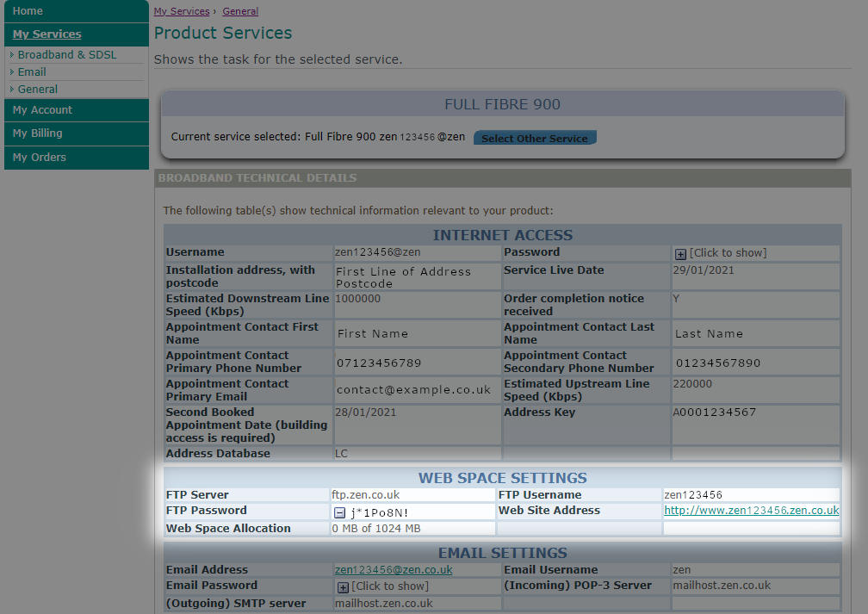This screenshot has width=868, height=614.
Task: Click the INTERNET ACCESS table header
Action: [x=502, y=235]
